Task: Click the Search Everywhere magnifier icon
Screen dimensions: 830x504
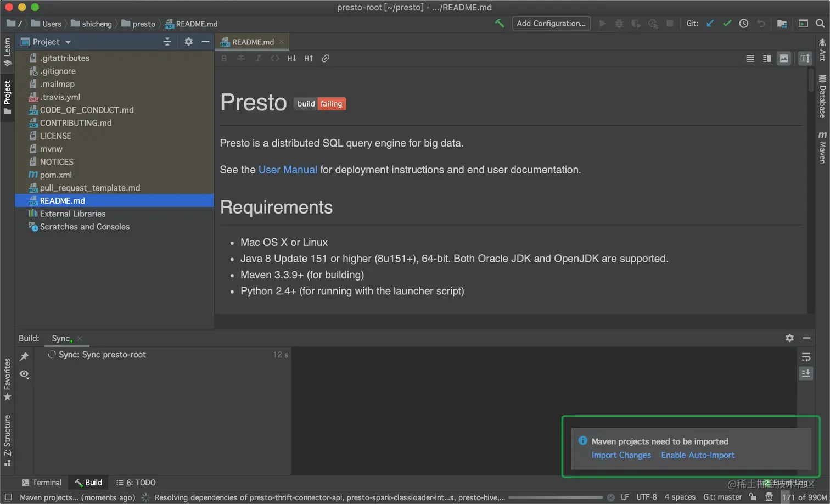Action: 820,24
